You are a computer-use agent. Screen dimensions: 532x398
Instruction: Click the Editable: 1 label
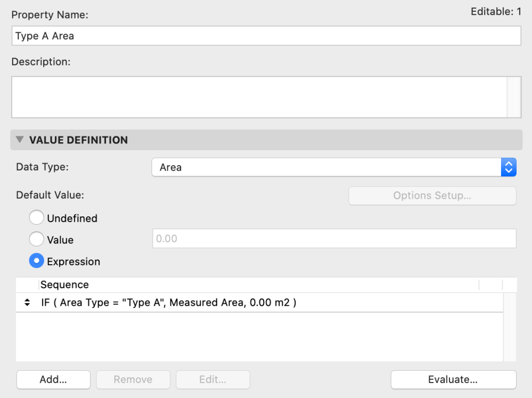tap(496, 11)
